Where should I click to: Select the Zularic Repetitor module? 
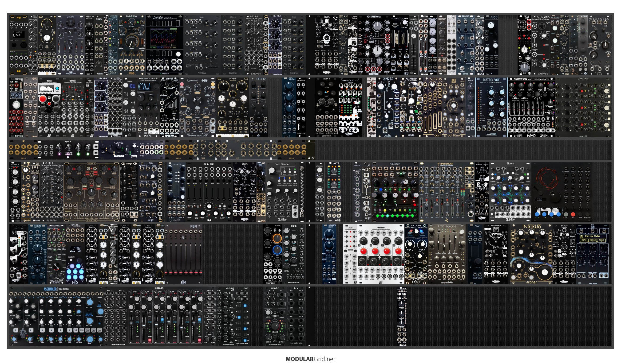pos(19,254)
